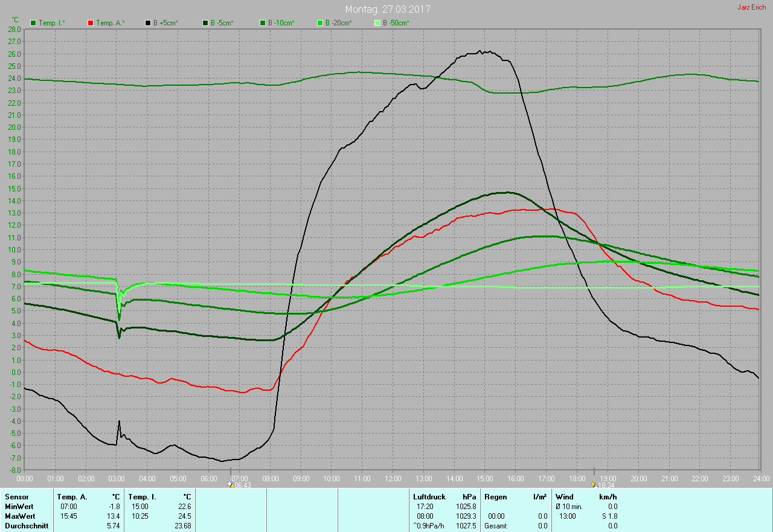
Task: Click the chart title Montag, 27.03.2017
Action: (388, 10)
